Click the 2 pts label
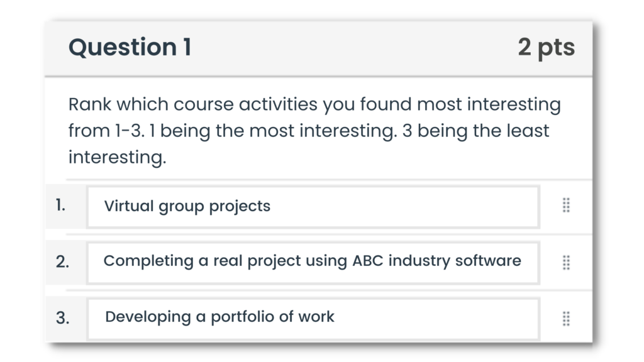Viewport: 644px width, 362px height. 546,47
